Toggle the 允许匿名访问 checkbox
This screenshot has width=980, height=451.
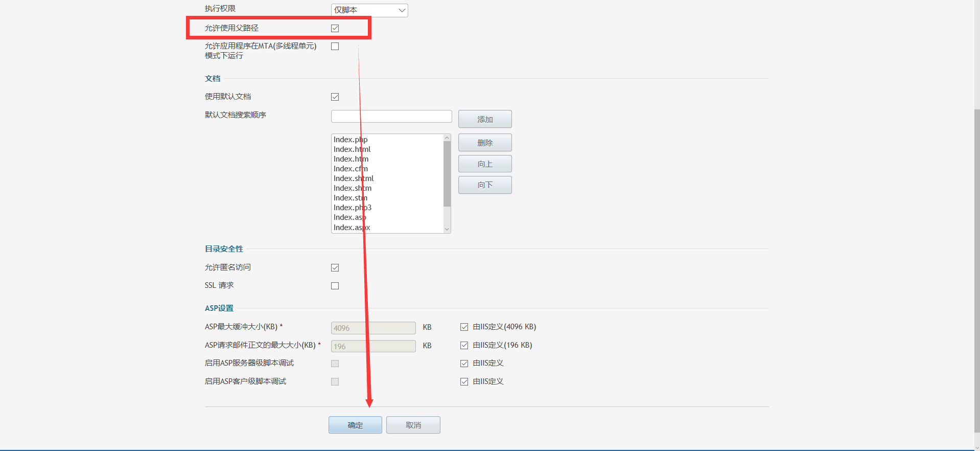coord(335,267)
